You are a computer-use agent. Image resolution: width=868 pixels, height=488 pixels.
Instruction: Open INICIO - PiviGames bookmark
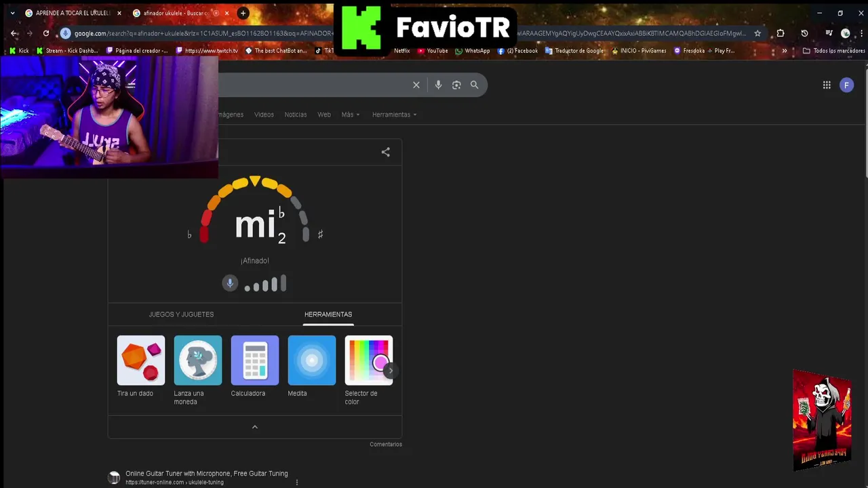638,51
